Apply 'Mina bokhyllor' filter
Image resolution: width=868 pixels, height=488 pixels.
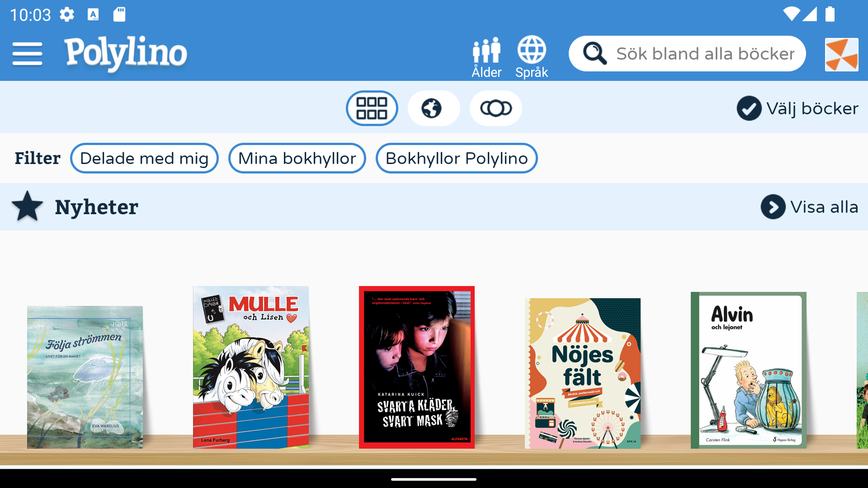pyautogui.click(x=297, y=158)
